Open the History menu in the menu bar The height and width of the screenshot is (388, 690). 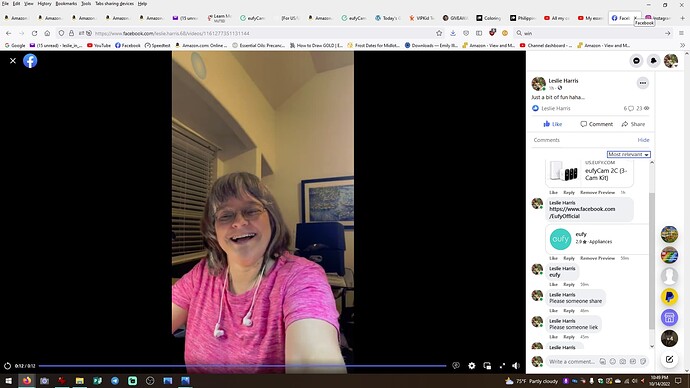(44, 4)
